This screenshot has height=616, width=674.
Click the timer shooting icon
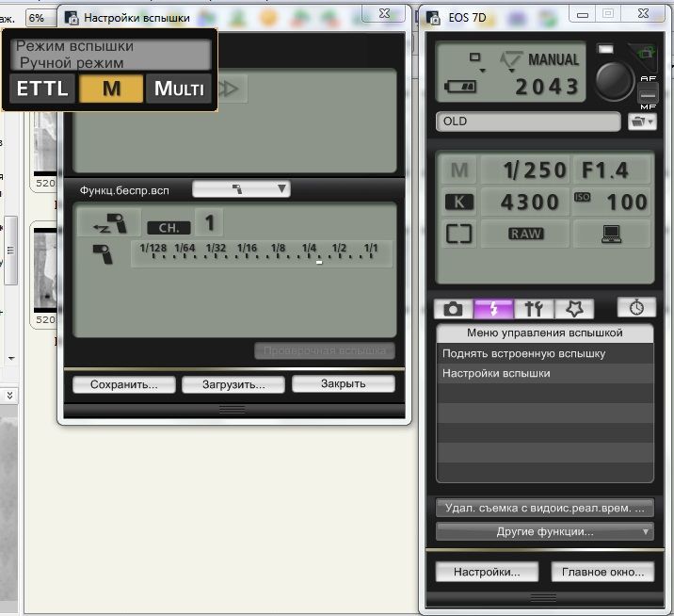[x=636, y=307]
